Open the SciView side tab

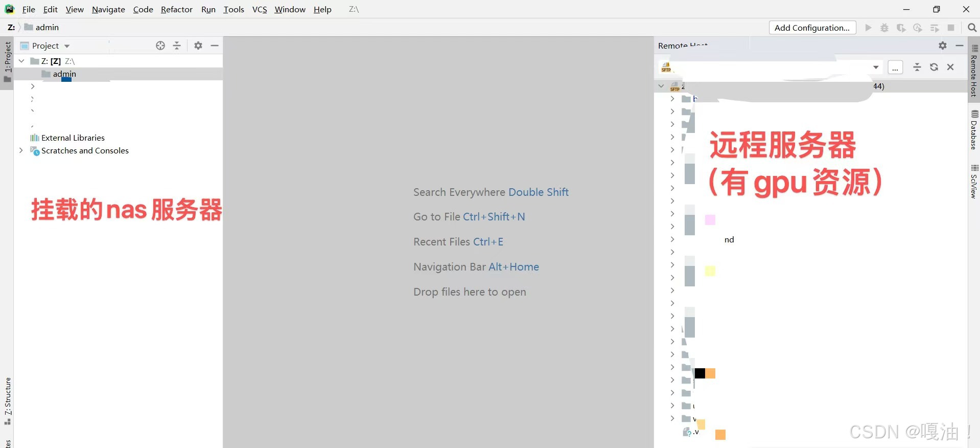(x=974, y=182)
